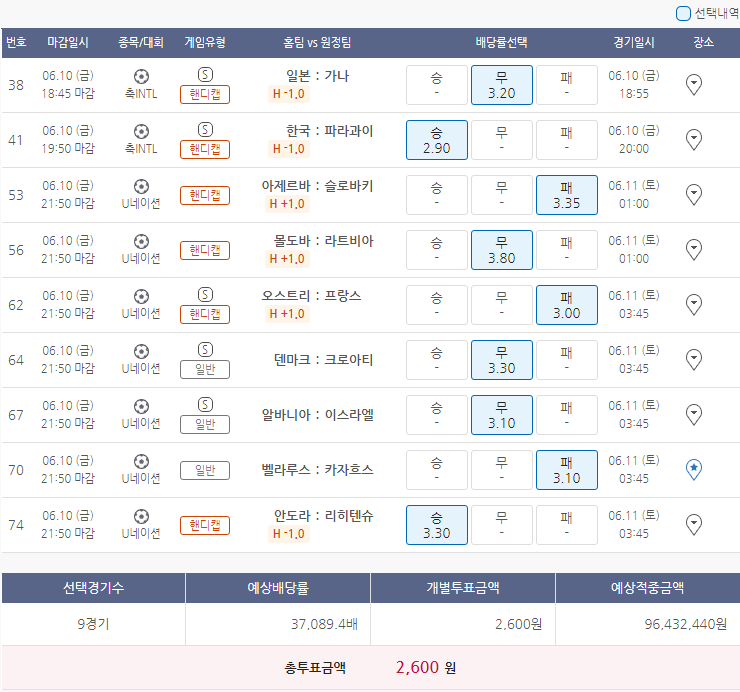Click soccer ball icon in row 62
Screen dimensions: 740x692
141,296
